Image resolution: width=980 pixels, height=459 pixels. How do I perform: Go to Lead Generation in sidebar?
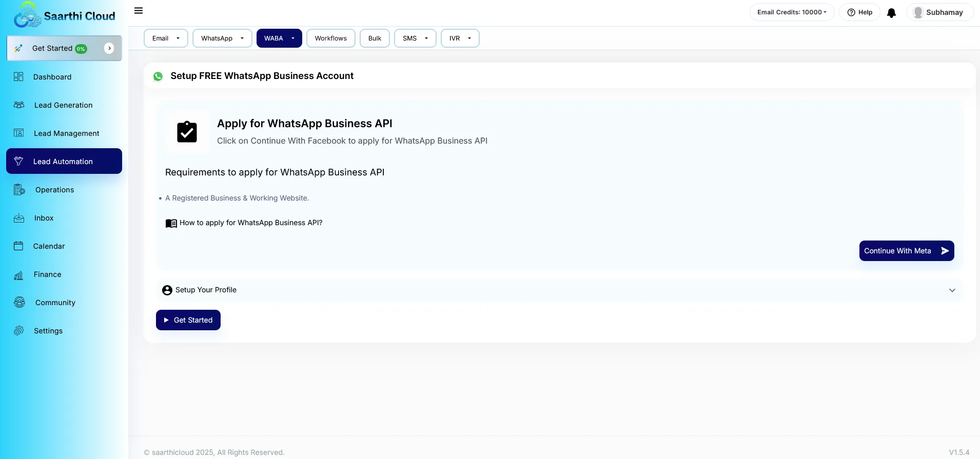click(63, 105)
